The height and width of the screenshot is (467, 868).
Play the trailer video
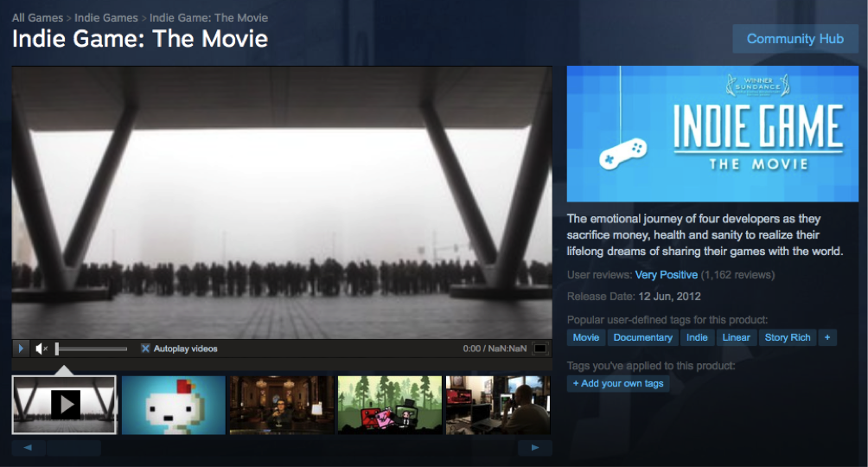click(x=21, y=349)
